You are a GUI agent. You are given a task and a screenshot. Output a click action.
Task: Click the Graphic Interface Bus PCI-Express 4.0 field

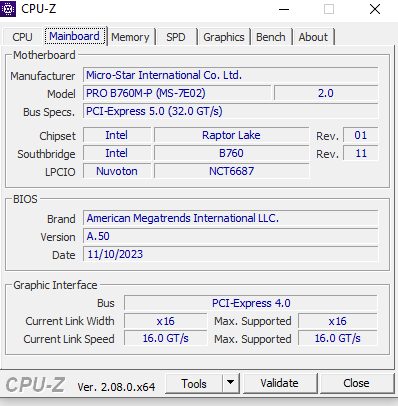pyautogui.click(x=251, y=303)
